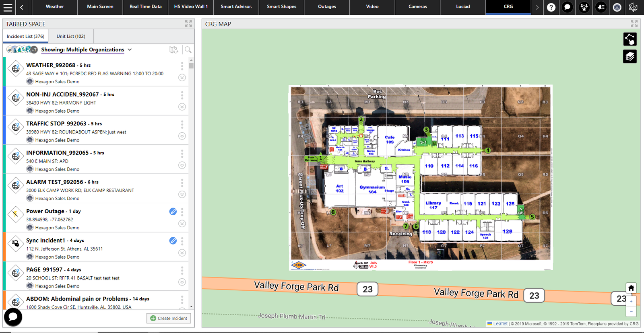Open the three-dot menu for TRAFFIC STOP_992063
The height and width of the screenshot is (333, 644).
pos(182,124)
